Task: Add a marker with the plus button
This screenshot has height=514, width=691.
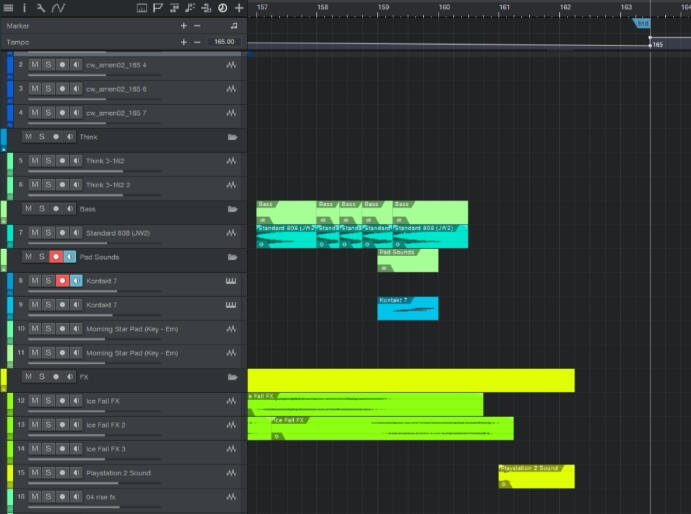Action: pyautogui.click(x=183, y=25)
